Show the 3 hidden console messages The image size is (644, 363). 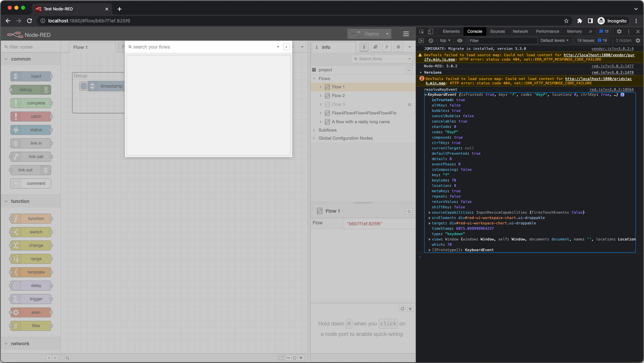pyautogui.click(x=623, y=40)
